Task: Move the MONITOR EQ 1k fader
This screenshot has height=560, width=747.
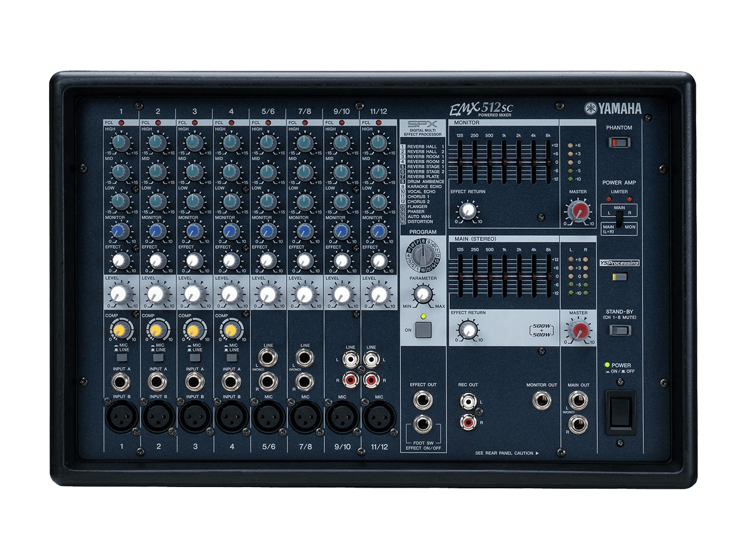Action: point(504,161)
